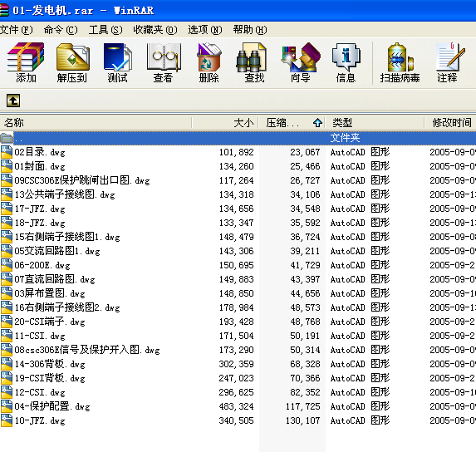This screenshot has height=452, width=476.
Task: Select file 05交流回路图1.dwg
Action: [x=57, y=251]
